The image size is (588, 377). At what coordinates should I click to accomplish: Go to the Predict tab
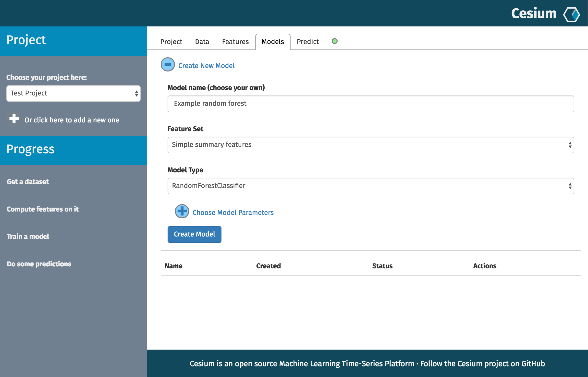coord(307,42)
